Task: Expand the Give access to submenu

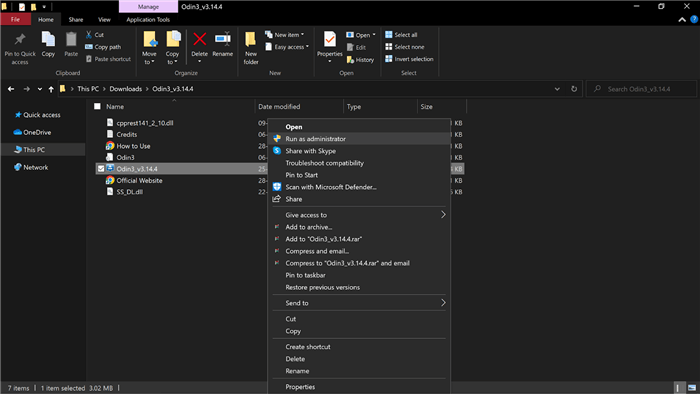Action: [x=359, y=215]
